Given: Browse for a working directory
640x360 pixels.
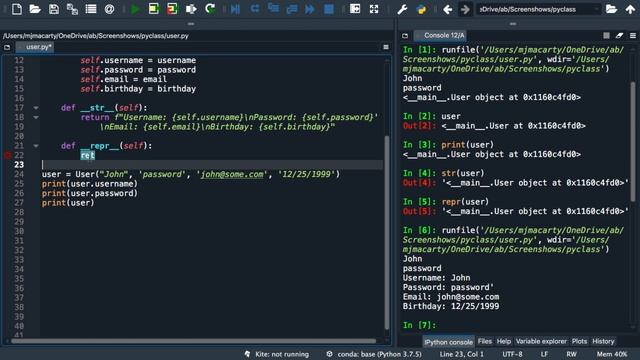Looking at the screenshot, I should [x=611, y=9].
